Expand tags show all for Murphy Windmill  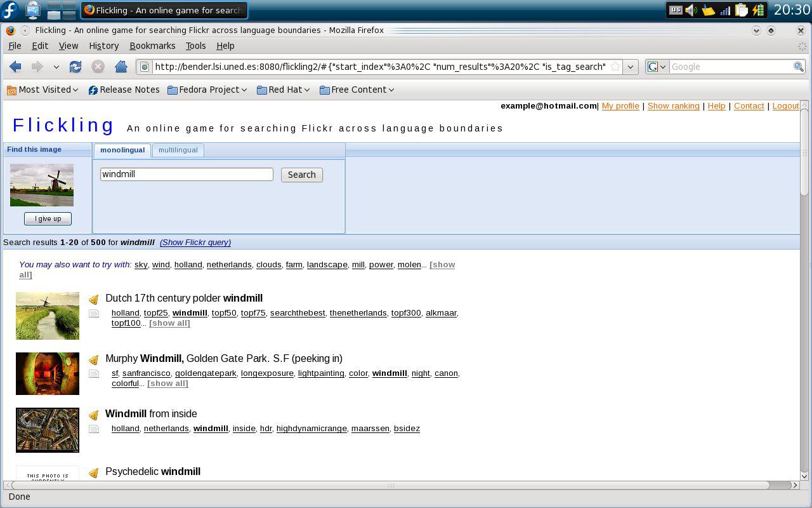[x=167, y=384]
